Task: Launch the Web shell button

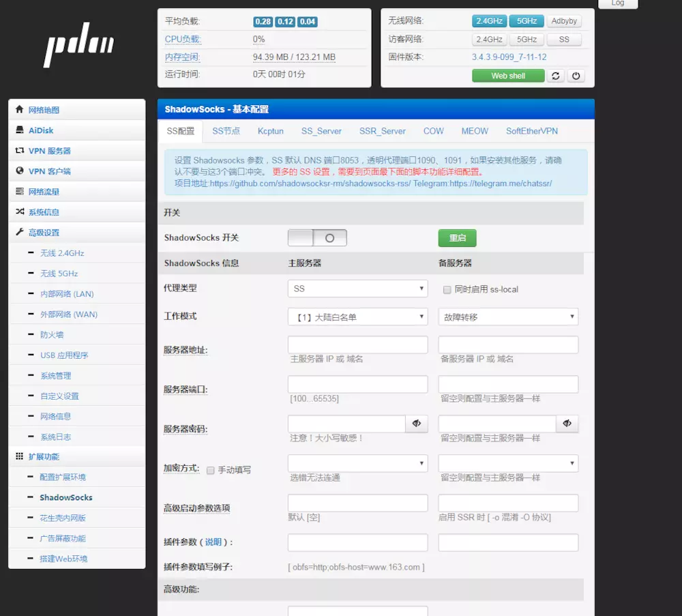Action: [x=508, y=76]
